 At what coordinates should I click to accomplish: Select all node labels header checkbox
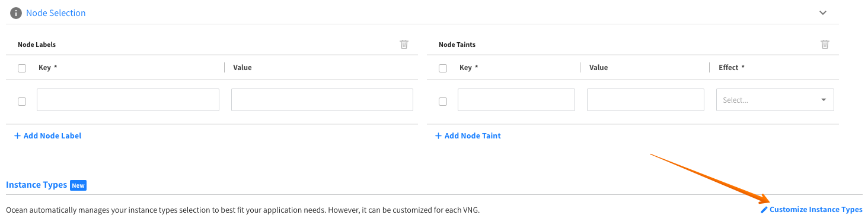(x=22, y=68)
